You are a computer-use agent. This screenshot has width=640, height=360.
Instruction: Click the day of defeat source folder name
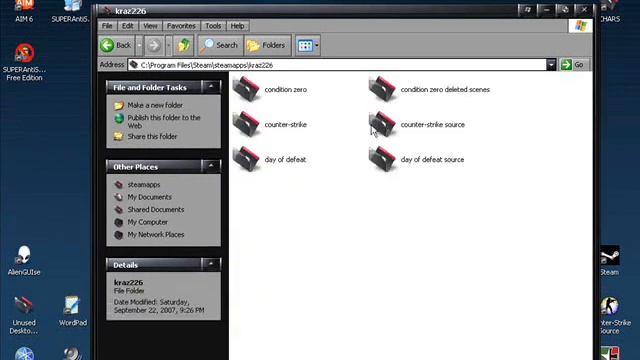pyautogui.click(x=432, y=160)
